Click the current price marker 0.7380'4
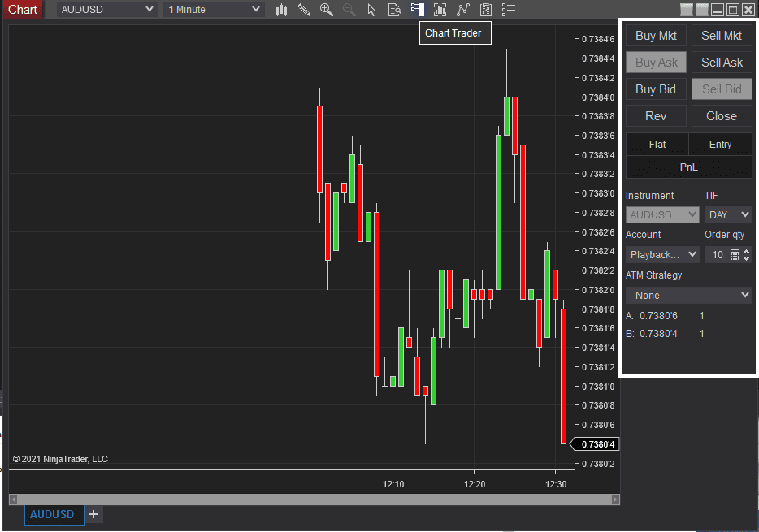This screenshot has height=532, width=759. 596,444
